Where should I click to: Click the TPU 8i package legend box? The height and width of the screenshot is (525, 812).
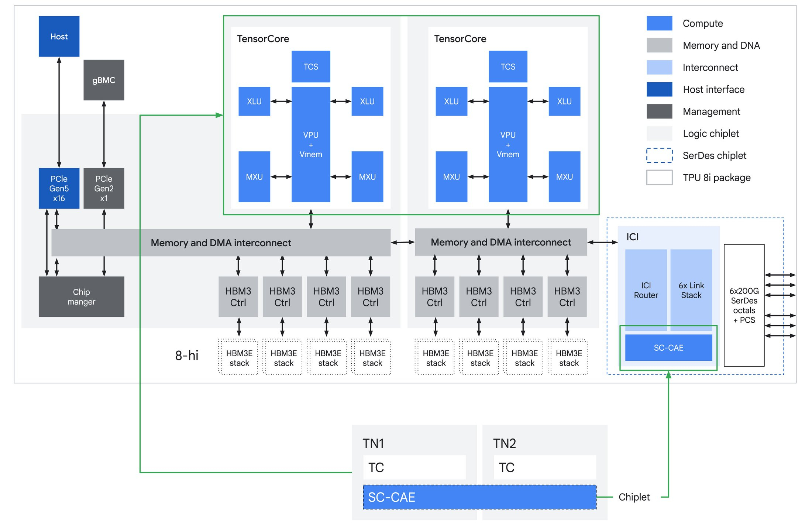pos(659,178)
